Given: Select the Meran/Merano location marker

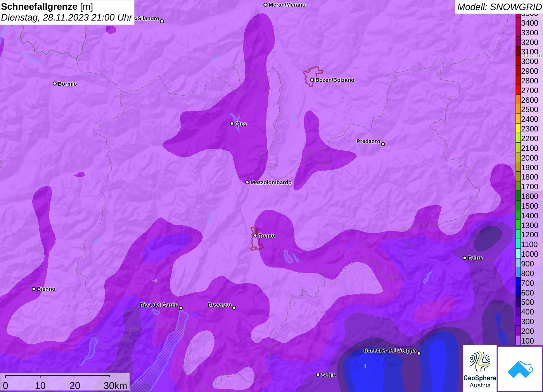Looking at the screenshot, I should pos(266,5).
